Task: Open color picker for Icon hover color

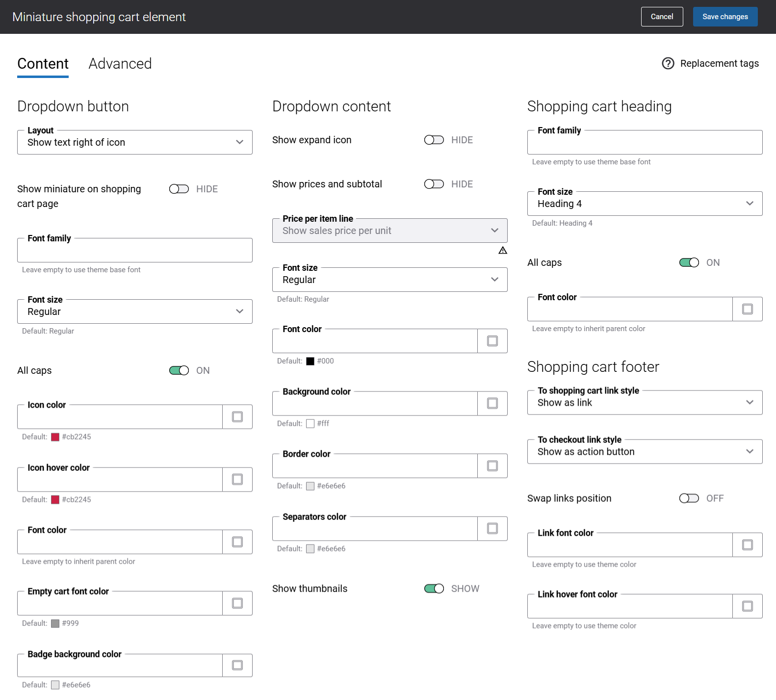Action: (237, 479)
